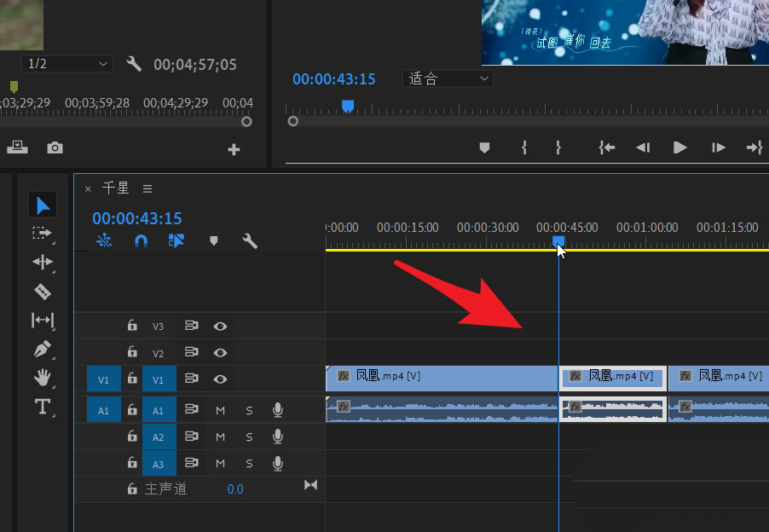Select the Ripple Edit tool
Screen dimensions: 769x532
(x=42, y=262)
